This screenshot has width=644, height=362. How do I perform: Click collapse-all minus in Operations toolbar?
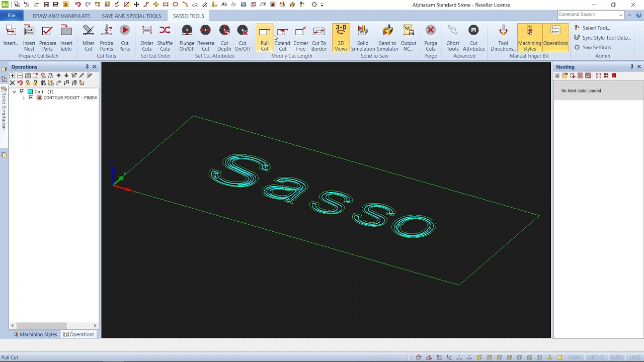(x=20, y=75)
